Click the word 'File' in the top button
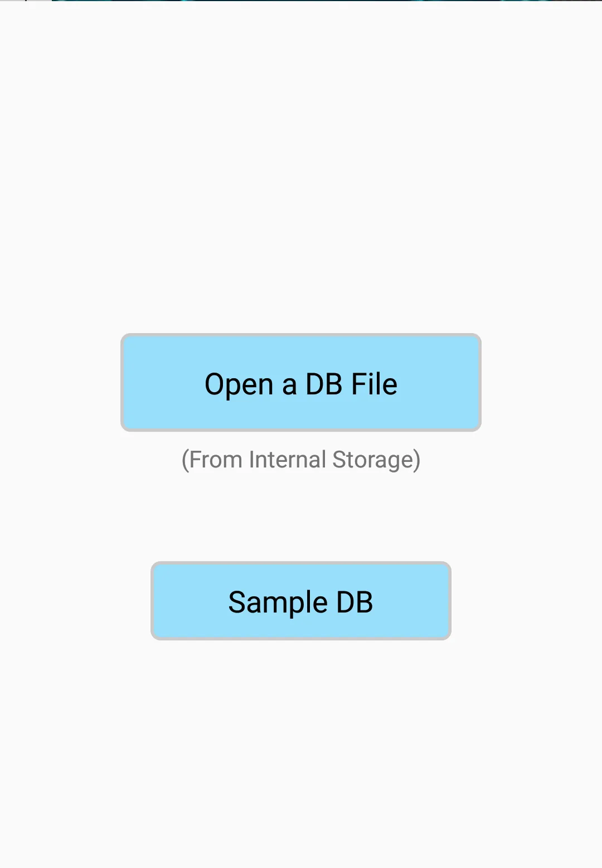 point(375,384)
